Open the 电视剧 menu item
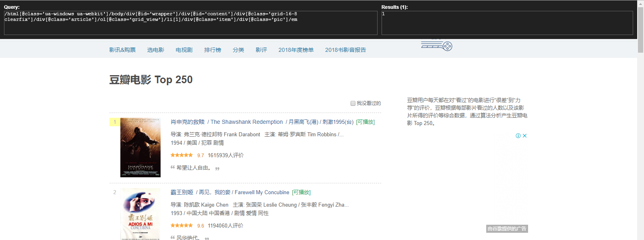 (184, 50)
